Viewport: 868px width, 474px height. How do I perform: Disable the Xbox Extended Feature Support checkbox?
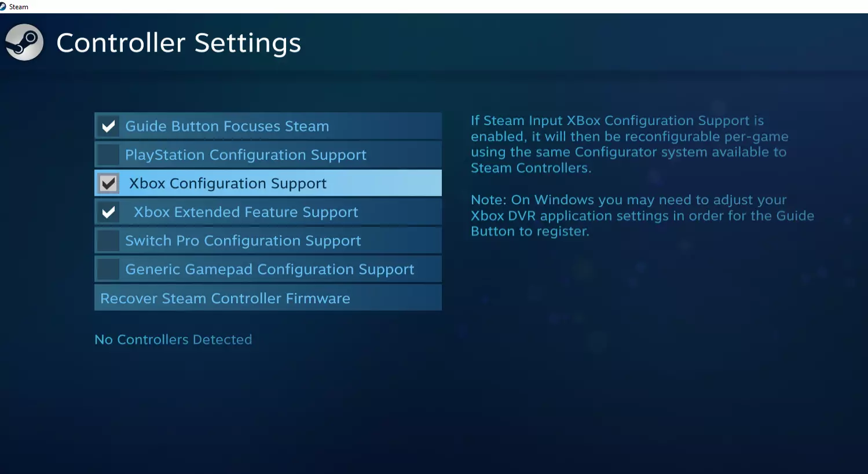108,212
